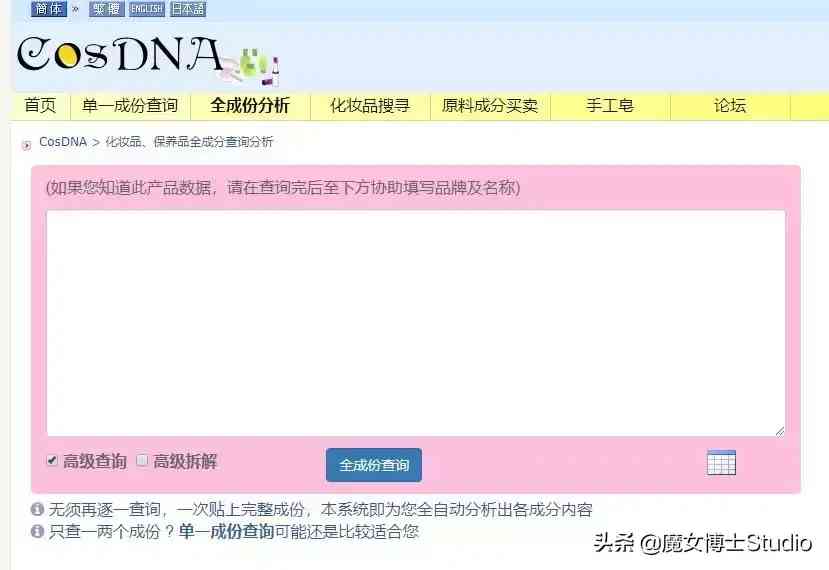Image resolution: width=829 pixels, height=570 pixels.
Task: Select the 全成份分析 tab
Action: pos(250,105)
